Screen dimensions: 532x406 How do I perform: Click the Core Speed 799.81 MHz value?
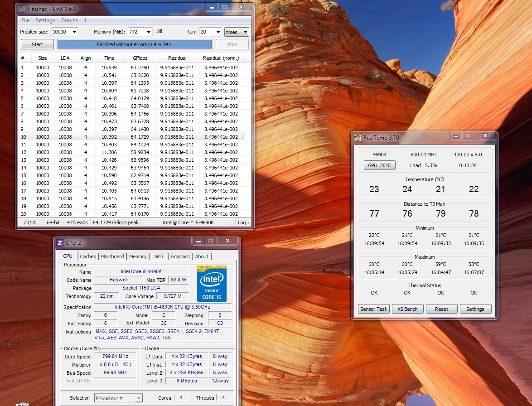point(116,356)
